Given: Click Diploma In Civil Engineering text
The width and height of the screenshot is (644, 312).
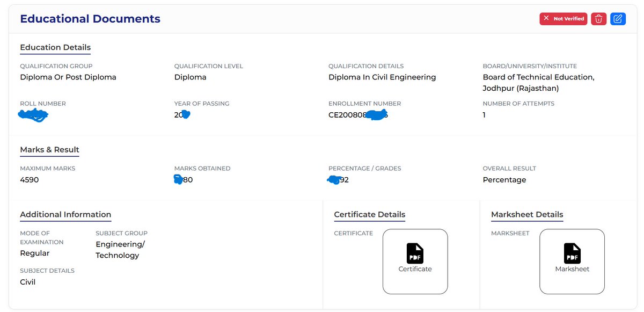Looking at the screenshot, I should click(382, 77).
